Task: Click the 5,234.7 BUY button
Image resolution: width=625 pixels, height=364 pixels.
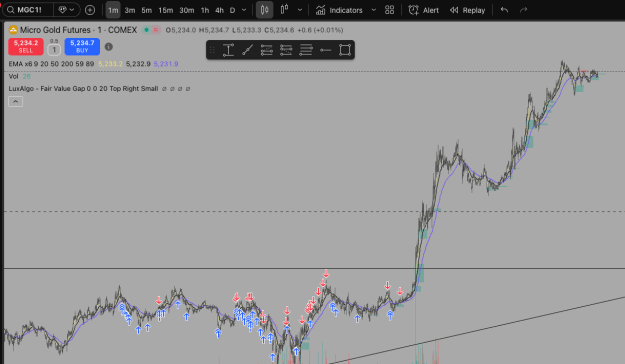Action: click(x=82, y=47)
